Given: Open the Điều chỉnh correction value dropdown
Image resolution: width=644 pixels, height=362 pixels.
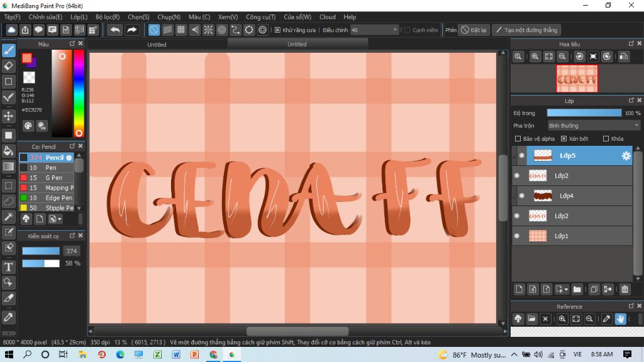Looking at the screenshot, I should 374,30.
